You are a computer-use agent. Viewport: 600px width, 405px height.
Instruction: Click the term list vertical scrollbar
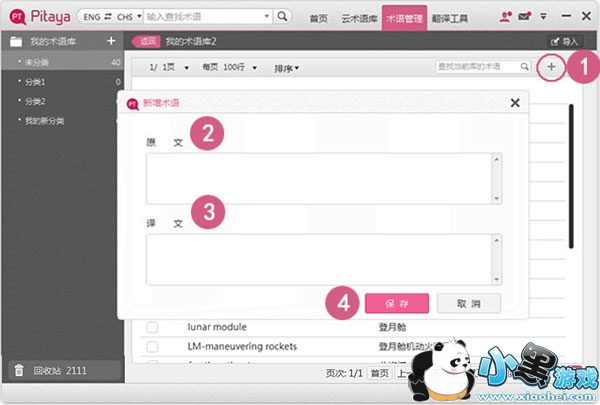[571, 176]
